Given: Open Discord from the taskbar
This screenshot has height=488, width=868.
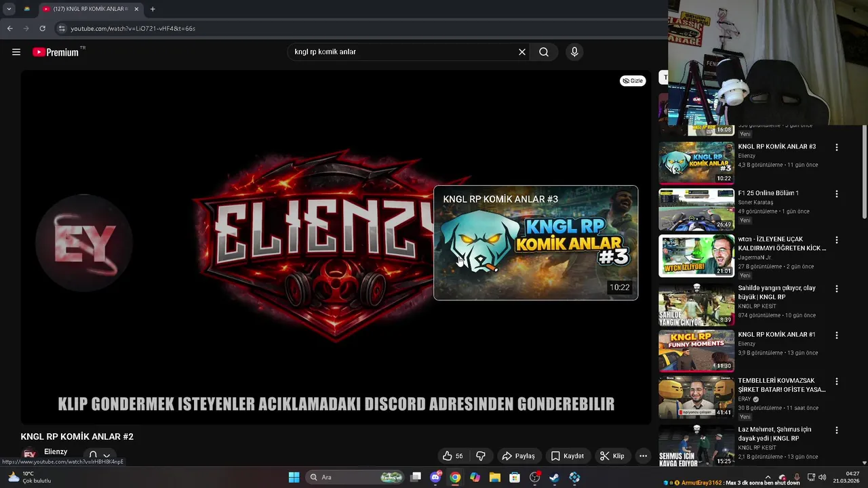Looking at the screenshot, I should point(435,477).
